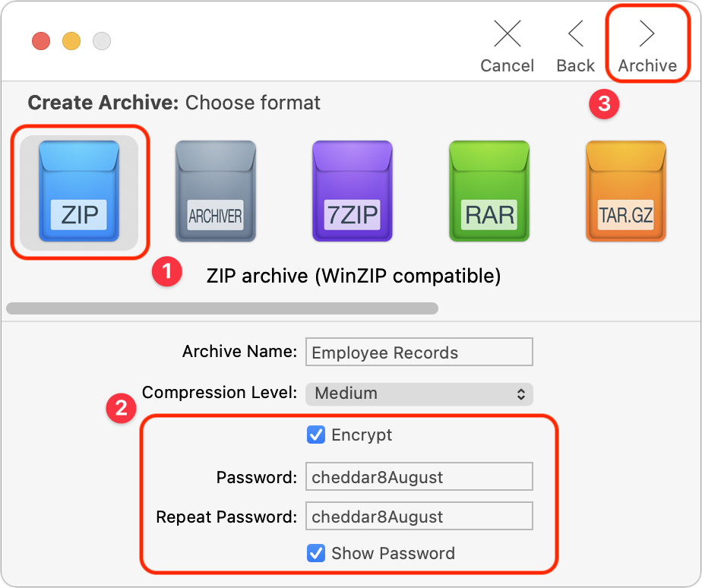This screenshot has height=588, width=702.
Task: Open the Compression Level dropdown
Action: (419, 394)
